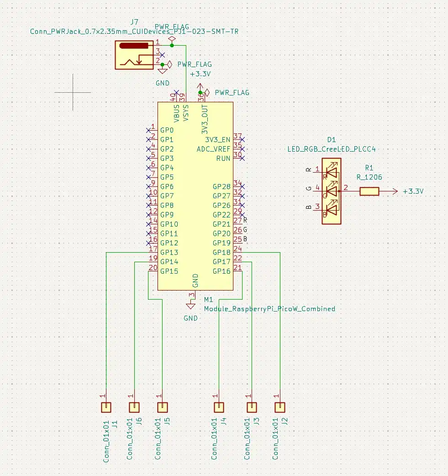This screenshot has height=476, width=448.
Task: Select the Raspberry Pi Pico W module body
Action: click(x=195, y=196)
